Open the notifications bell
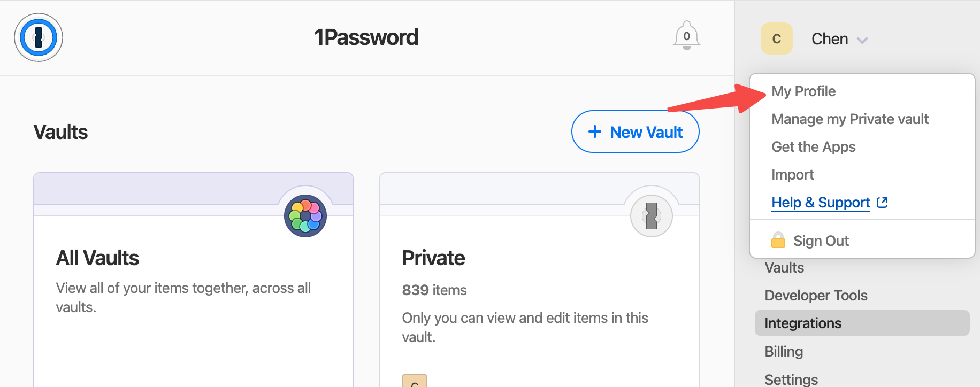Image resolution: width=980 pixels, height=387 pixels. [x=686, y=36]
